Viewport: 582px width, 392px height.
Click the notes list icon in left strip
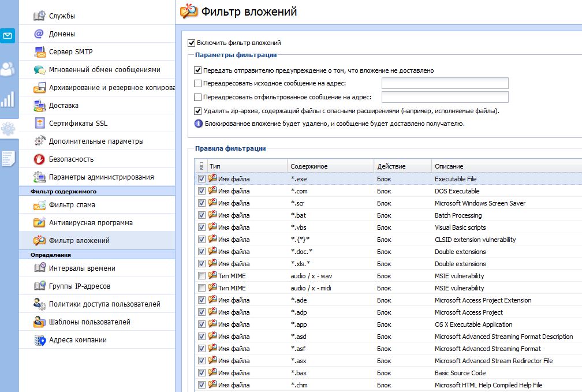click(x=8, y=157)
